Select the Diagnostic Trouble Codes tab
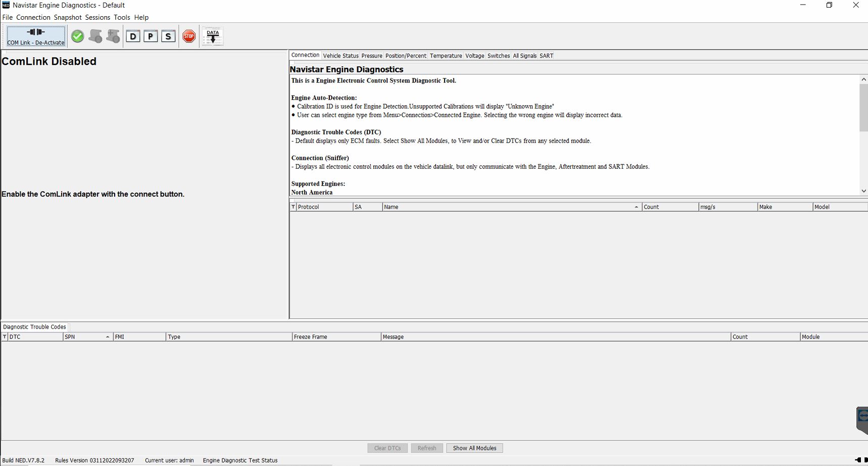 34,327
